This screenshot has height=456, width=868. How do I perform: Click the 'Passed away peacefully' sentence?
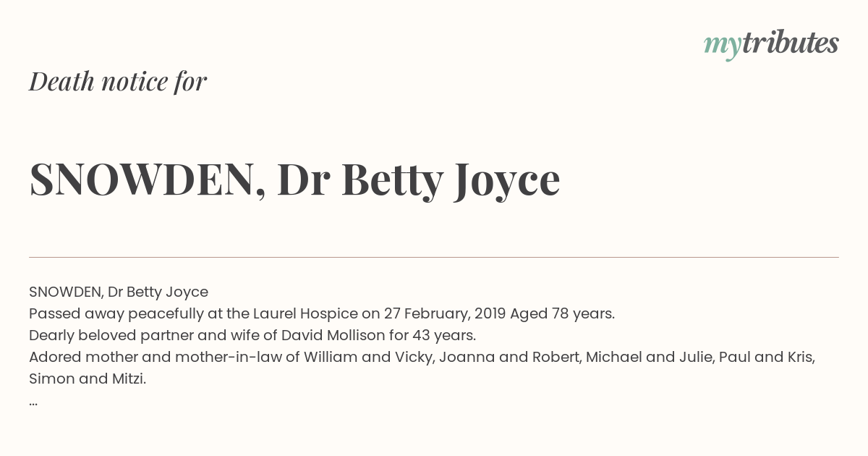[322, 313]
